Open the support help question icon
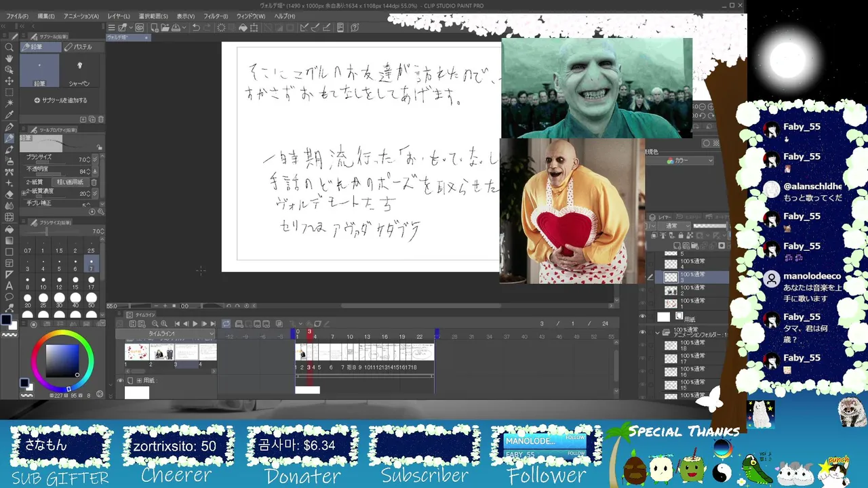Viewport: 868px width, 488px height. (x=355, y=28)
